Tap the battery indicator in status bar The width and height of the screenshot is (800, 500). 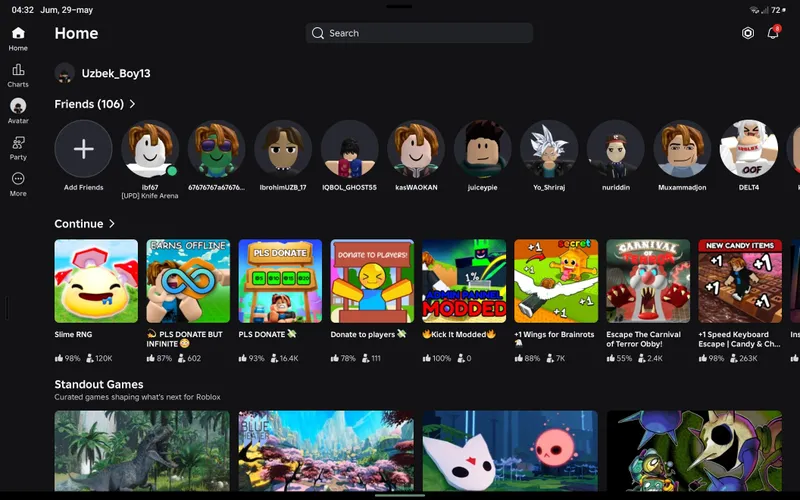pos(779,10)
